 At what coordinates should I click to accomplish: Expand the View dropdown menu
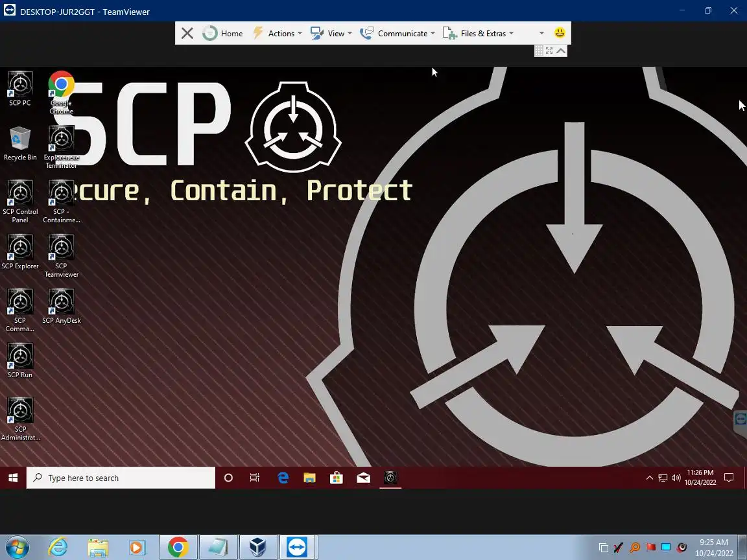tap(331, 33)
